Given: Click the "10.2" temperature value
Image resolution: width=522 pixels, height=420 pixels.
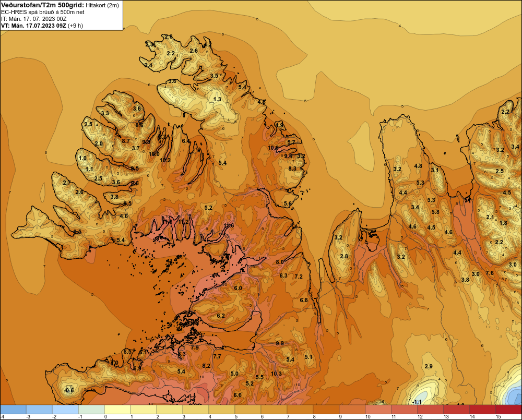Looking at the screenshot, I should pos(165,160).
